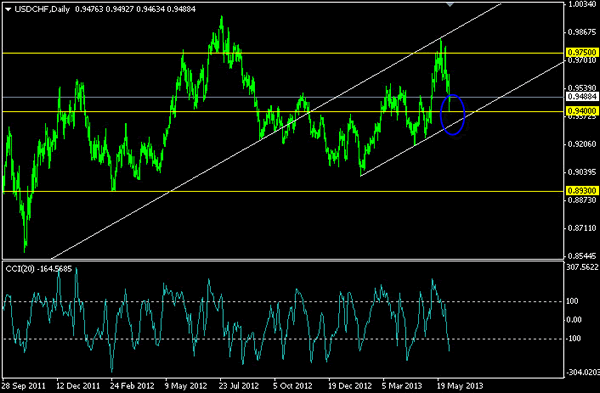Click the USDCHF,Daily chart title
Viewport: 600px width, 393px height.
(x=42, y=9)
